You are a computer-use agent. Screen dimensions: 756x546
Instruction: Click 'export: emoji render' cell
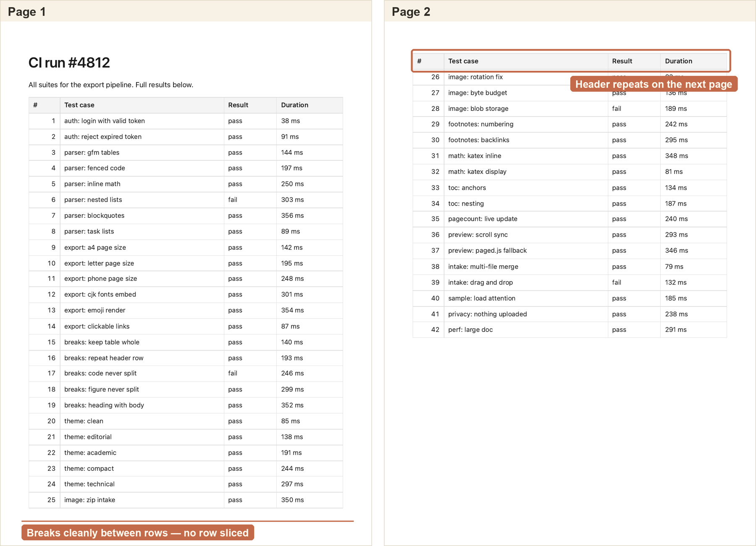coord(142,310)
